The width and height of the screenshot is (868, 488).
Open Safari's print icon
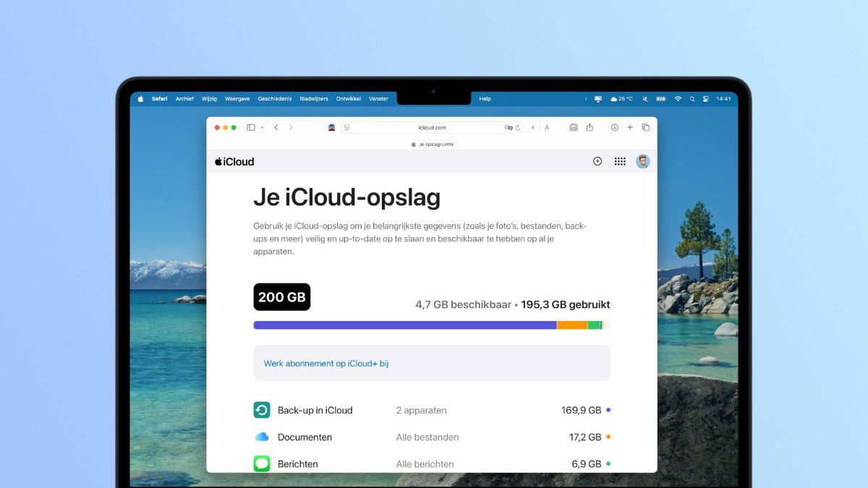pos(574,127)
